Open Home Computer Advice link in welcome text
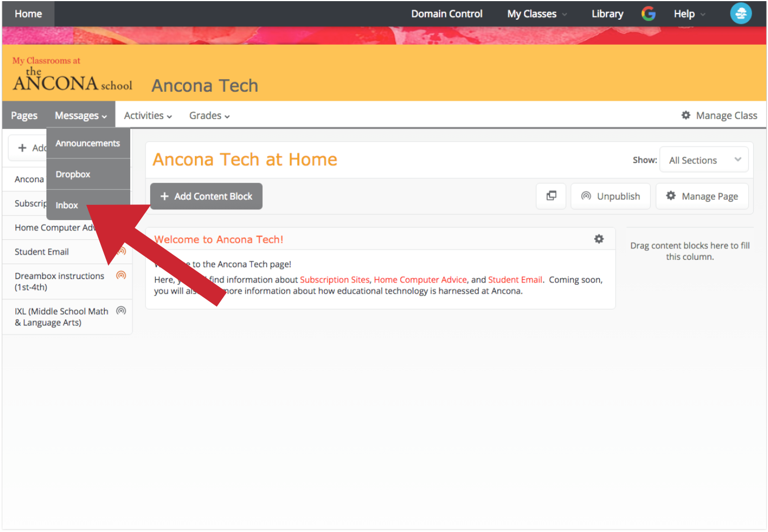This screenshot has height=532, width=768. 420,280
